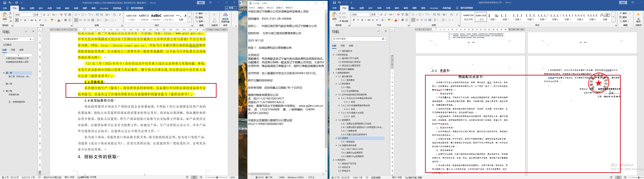
Task: Shrink font size in right Word ribbon
Action: coord(386,15)
